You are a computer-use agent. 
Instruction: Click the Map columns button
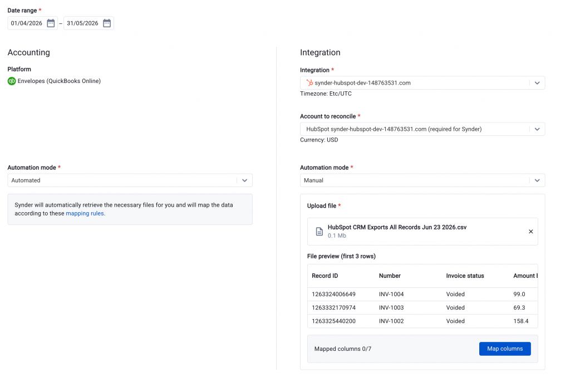(505, 349)
